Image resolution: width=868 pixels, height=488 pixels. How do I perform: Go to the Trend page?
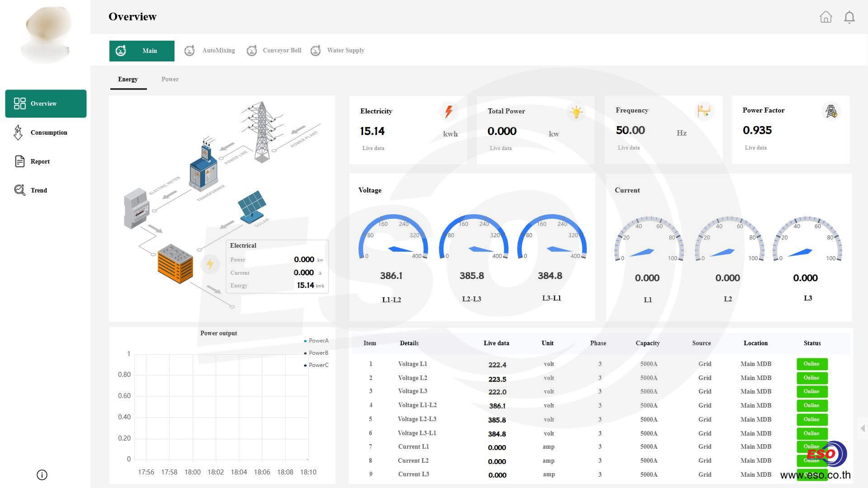coord(38,191)
